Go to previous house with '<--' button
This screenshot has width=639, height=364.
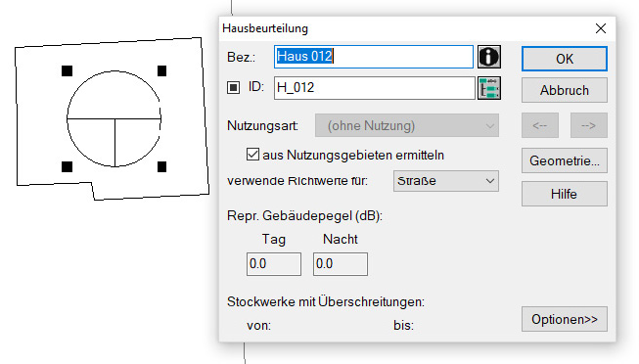(540, 125)
